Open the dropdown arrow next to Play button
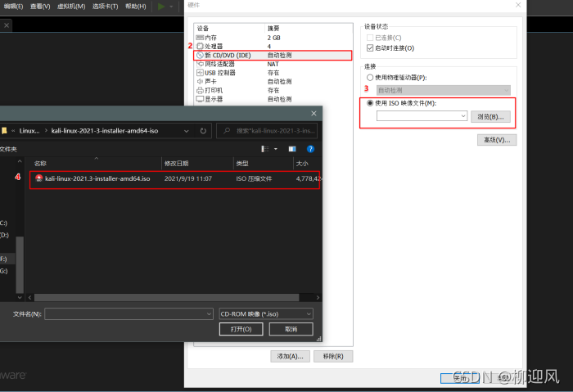The width and height of the screenshot is (573, 392). pyautogui.click(x=171, y=7)
